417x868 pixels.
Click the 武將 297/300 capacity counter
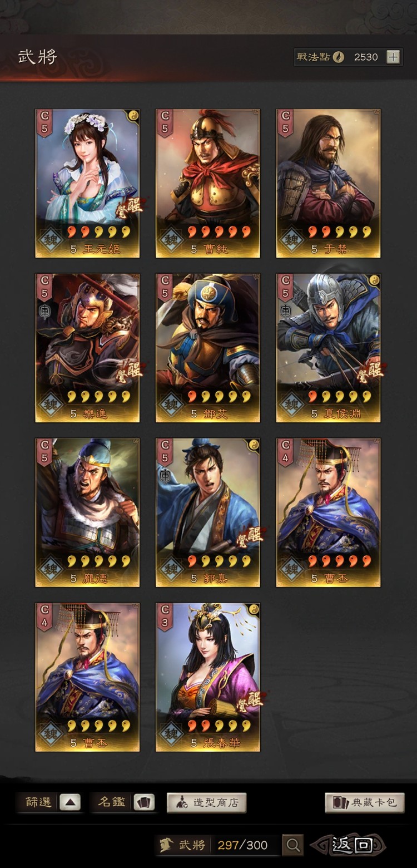pyautogui.click(x=218, y=845)
